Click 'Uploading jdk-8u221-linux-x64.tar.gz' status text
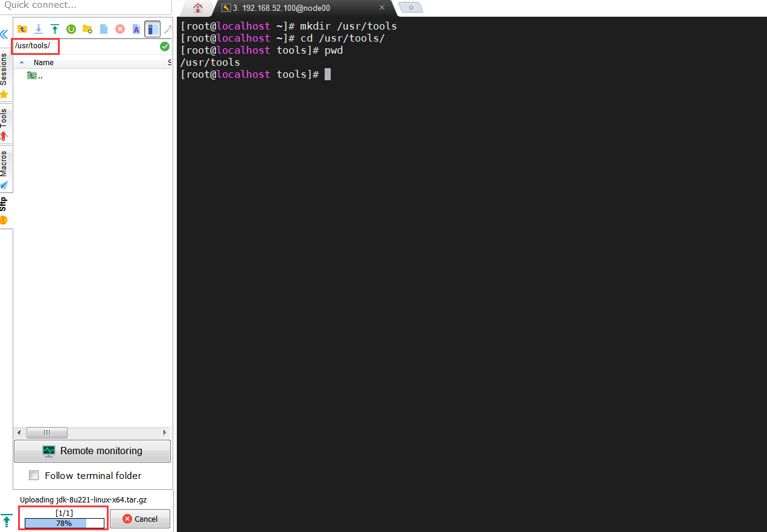This screenshot has width=767, height=532. tap(83, 499)
